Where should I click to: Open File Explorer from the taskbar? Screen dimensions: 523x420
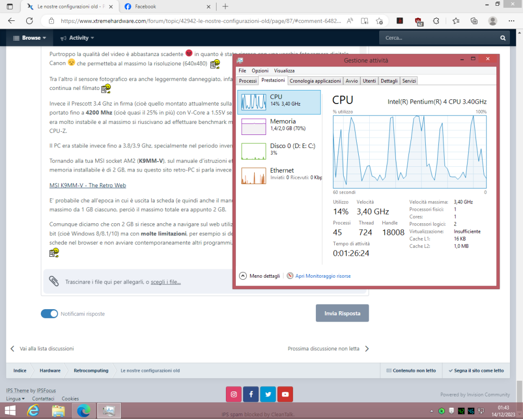click(x=58, y=411)
